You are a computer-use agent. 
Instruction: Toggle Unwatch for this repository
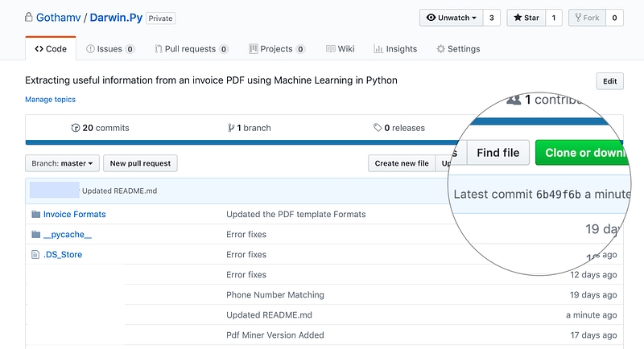(x=451, y=18)
